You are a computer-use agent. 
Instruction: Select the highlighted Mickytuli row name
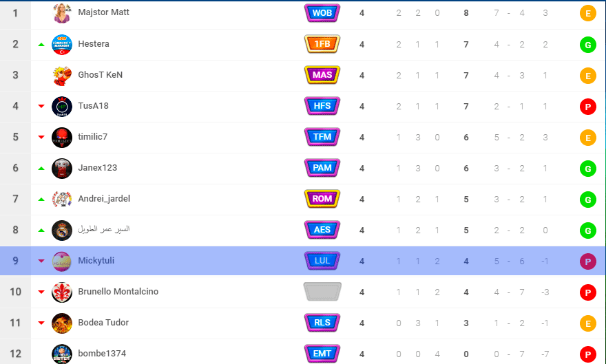(96, 261)
